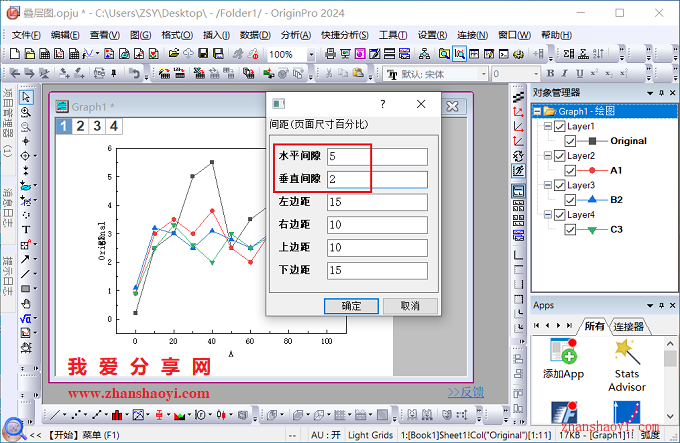680x443 pixels.
Task: Select the Pan hand tool
Action: [x=26, y=303]
